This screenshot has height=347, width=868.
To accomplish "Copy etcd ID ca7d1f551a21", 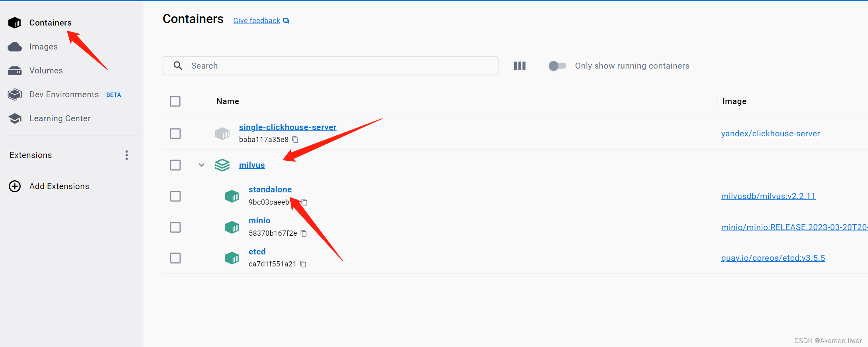I will click(303, 264).
